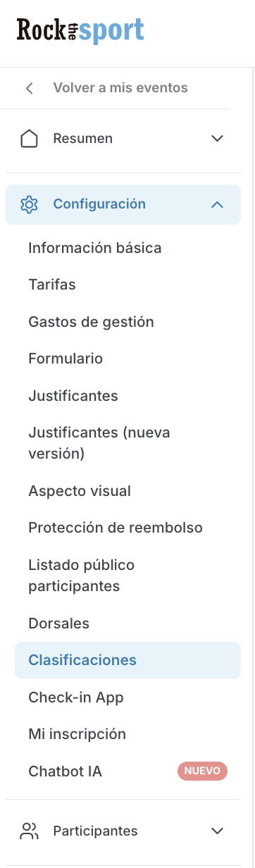Click the Rock the Sport logo

tap(80, 31)
